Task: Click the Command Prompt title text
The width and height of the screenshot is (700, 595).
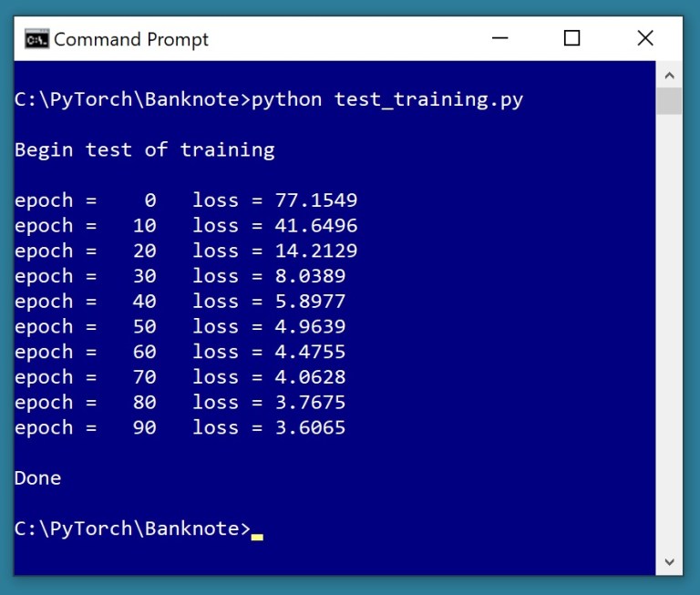Action: pyautogui.click(x=131, y=40)
